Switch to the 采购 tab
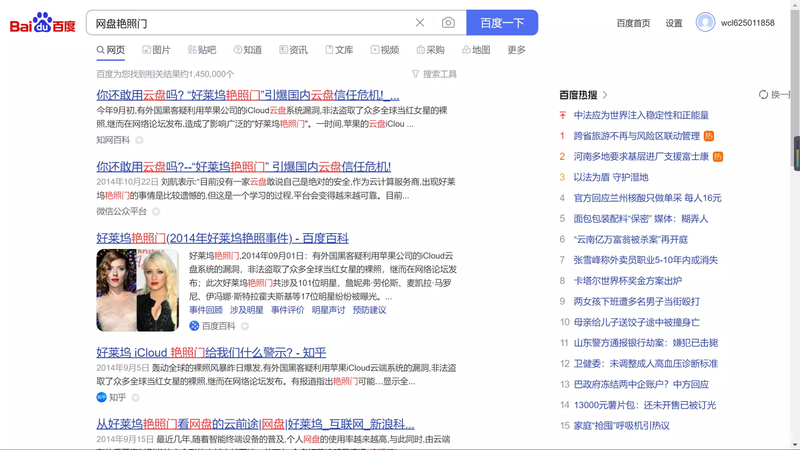800x450 pixels. tap(431, 49)
